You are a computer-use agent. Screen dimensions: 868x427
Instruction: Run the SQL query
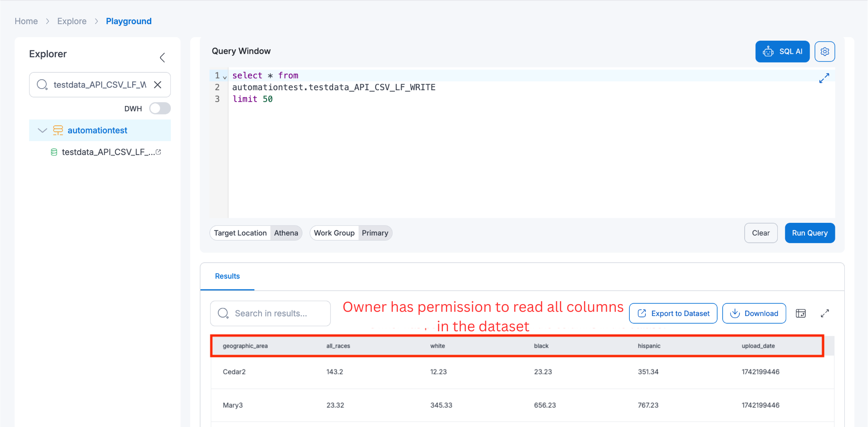(x=810, y=233)
